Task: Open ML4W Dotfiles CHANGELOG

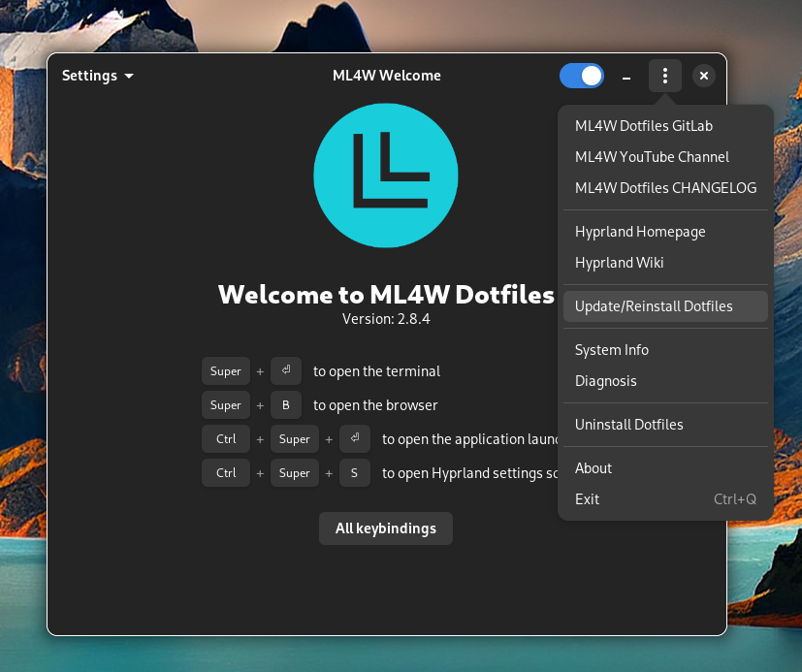Action: [665, 188]
